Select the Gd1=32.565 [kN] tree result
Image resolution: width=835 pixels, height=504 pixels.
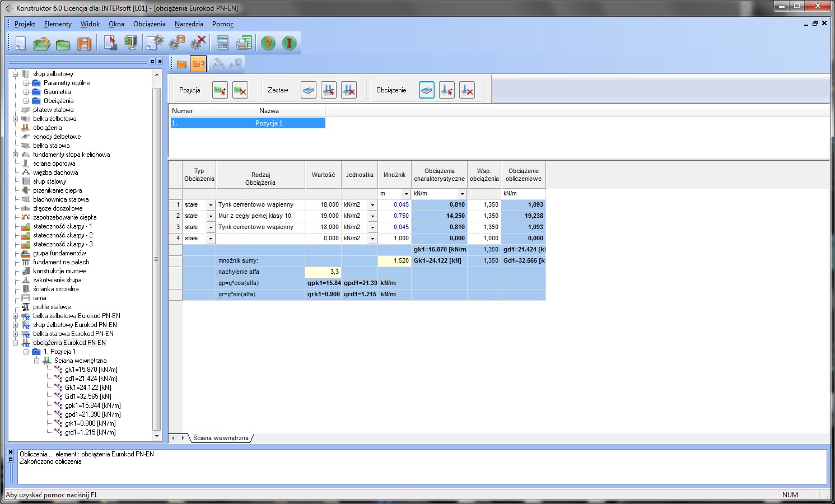[x=88, y=396]
